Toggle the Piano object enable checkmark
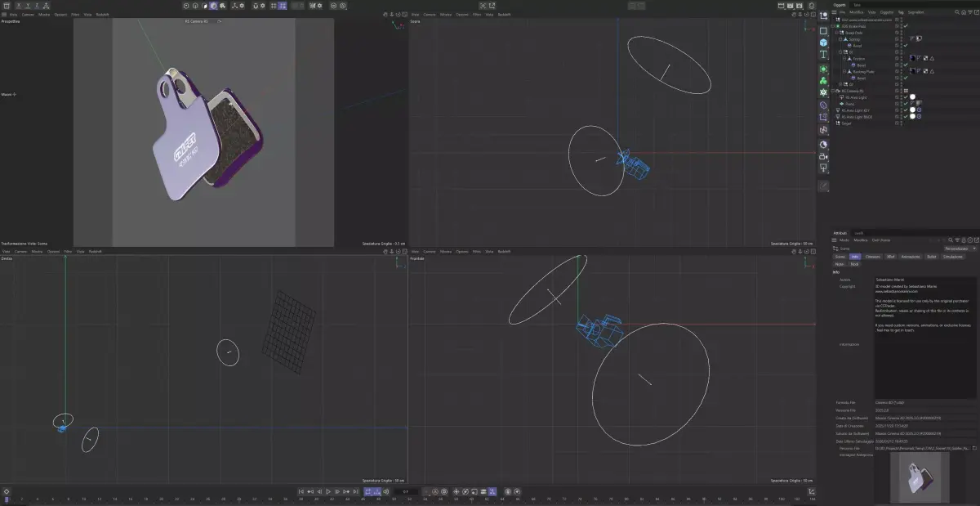The image size is (980, 506). tap(906, 104)
